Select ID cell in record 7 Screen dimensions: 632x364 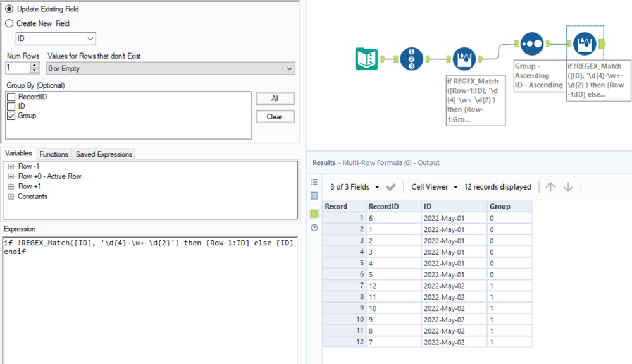[x=454, y=286]
